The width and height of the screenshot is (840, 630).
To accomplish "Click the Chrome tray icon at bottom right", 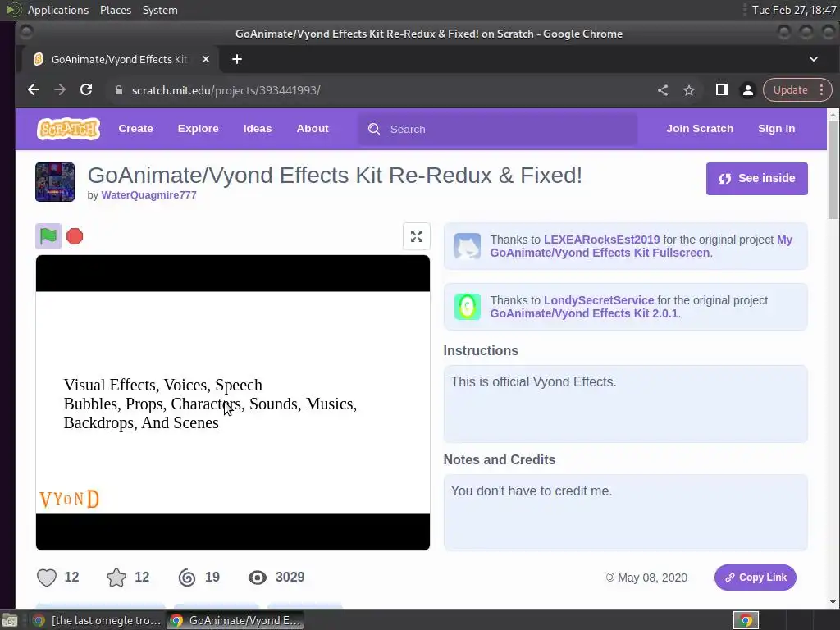I will coord(746,620).
